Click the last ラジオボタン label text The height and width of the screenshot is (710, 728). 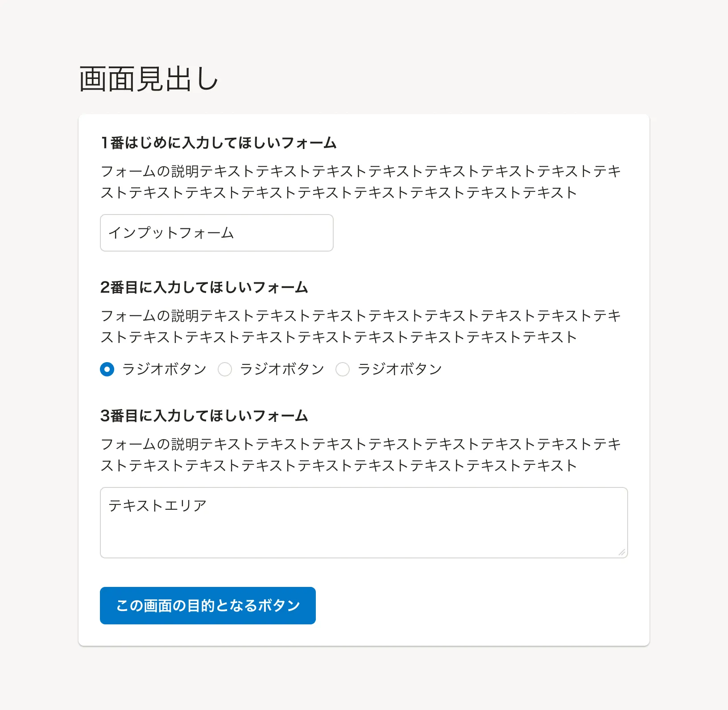400,369
